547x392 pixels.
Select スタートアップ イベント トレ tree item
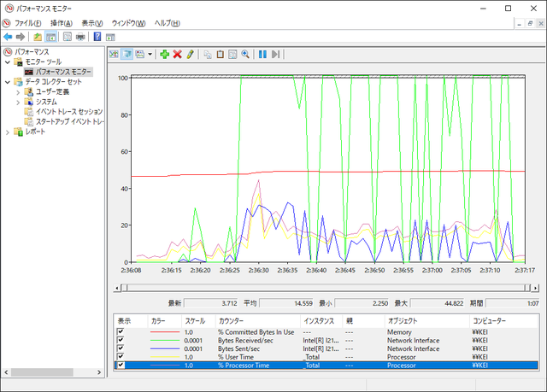[x=69, y=121]
